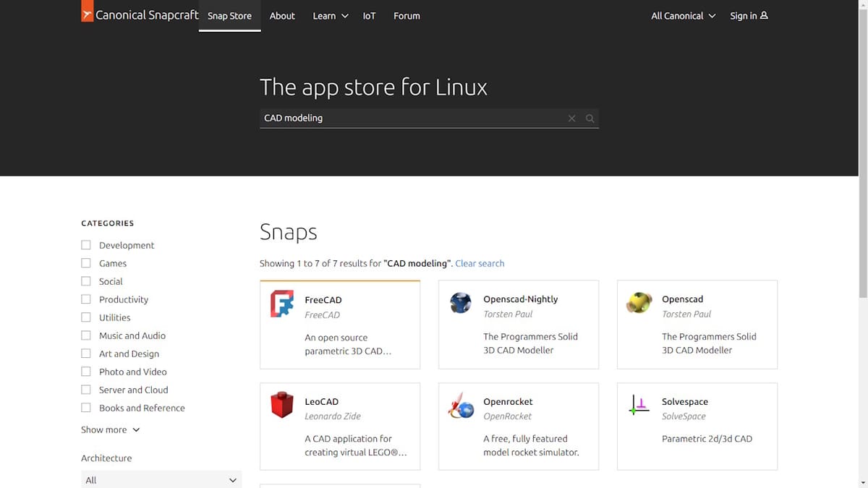The image size is (868, 488).
Task: Check Books and Reference category
Action: click(86, 408)
